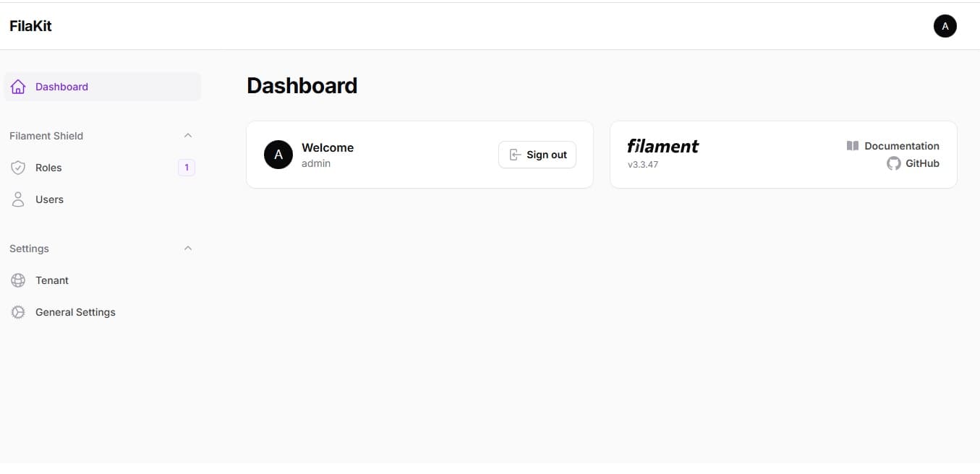
Task: Click the FilaKit logo
Action: [x=30, y=25]
